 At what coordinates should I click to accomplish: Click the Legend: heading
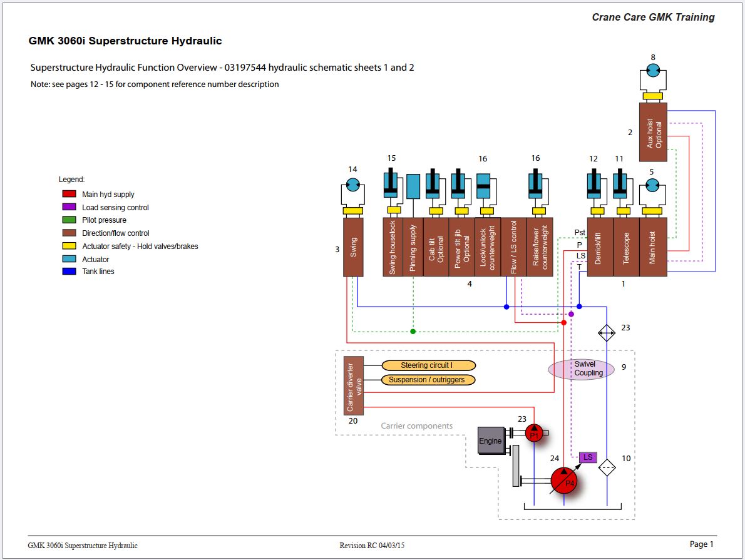click(72, 180)
